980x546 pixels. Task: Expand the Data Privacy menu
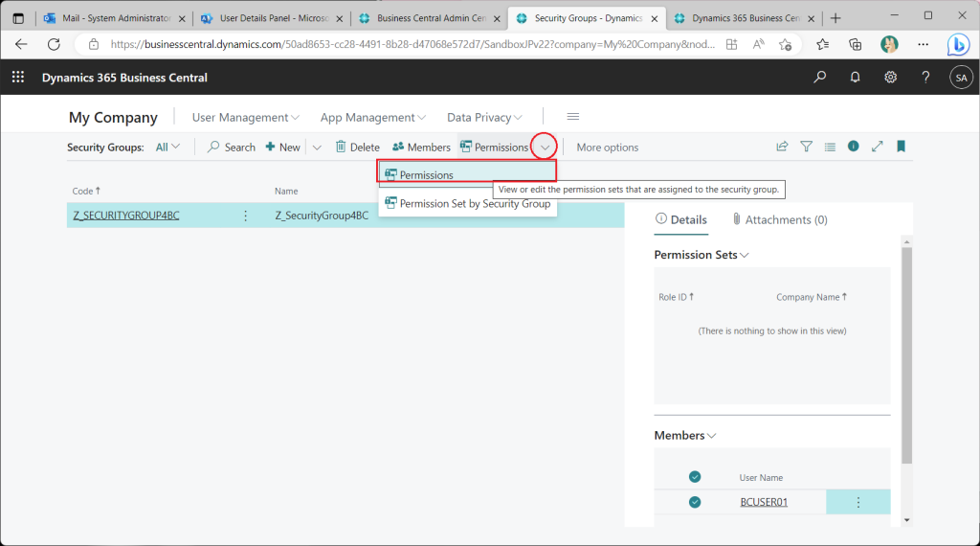click(484, 117)
